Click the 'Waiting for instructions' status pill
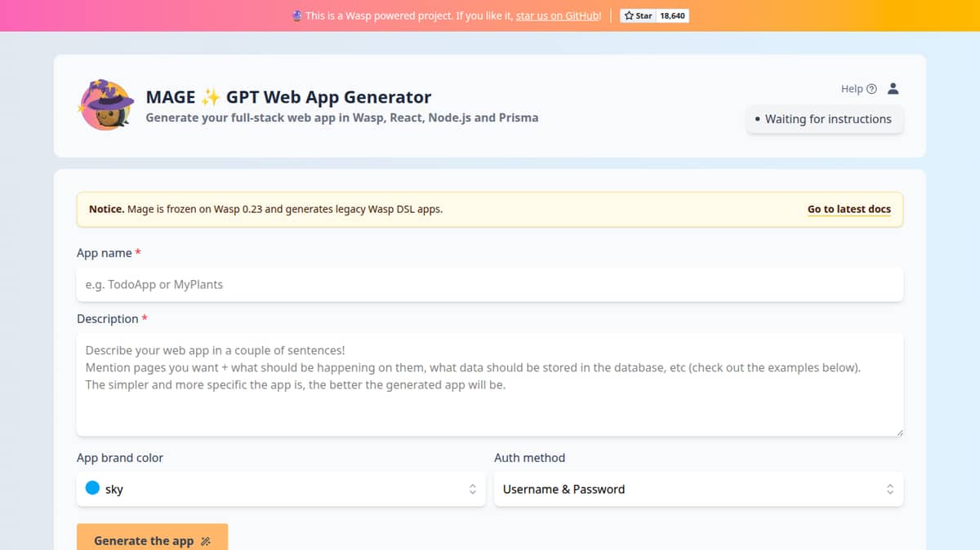This screenshot has height=550, width=980. [x=825, y=119]
